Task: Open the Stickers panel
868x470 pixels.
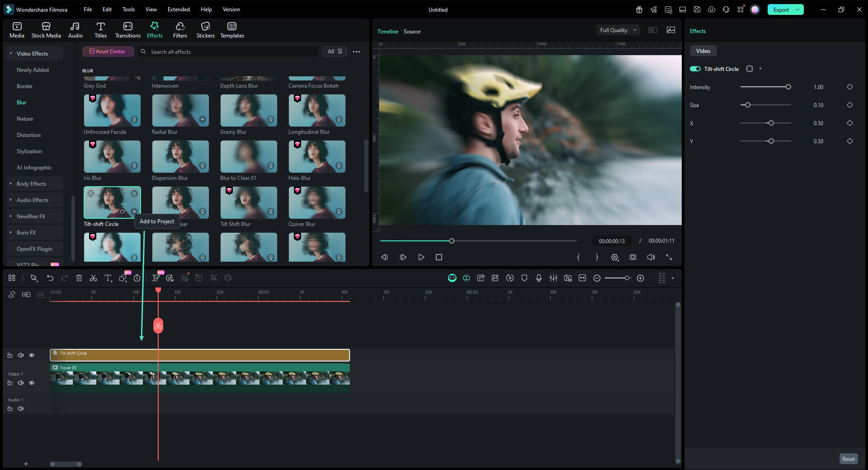Action: 205,30
